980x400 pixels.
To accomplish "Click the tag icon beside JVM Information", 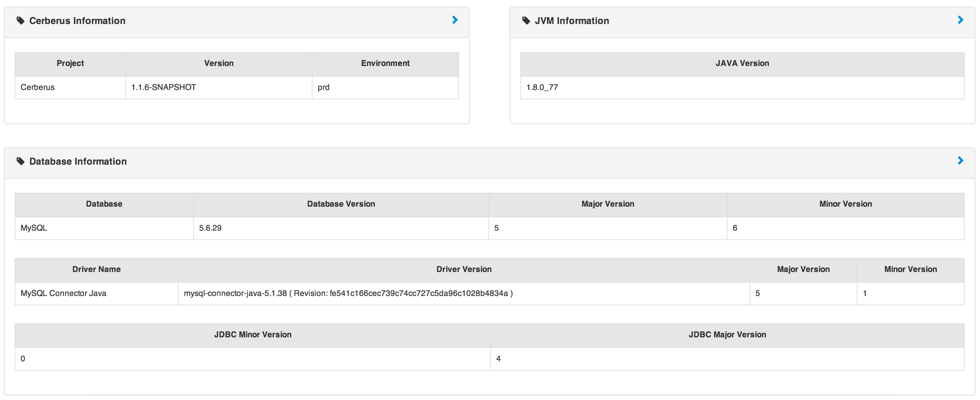I will [x=526, y=21].
